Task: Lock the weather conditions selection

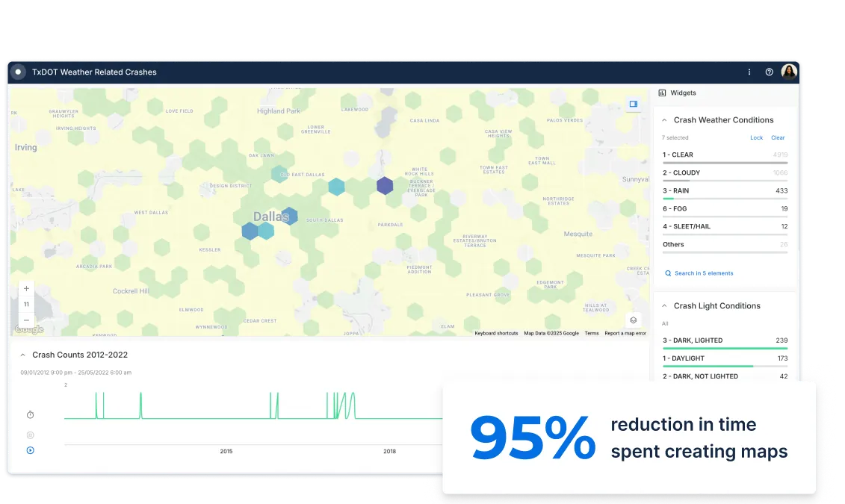Action: [x=756, y=138]
